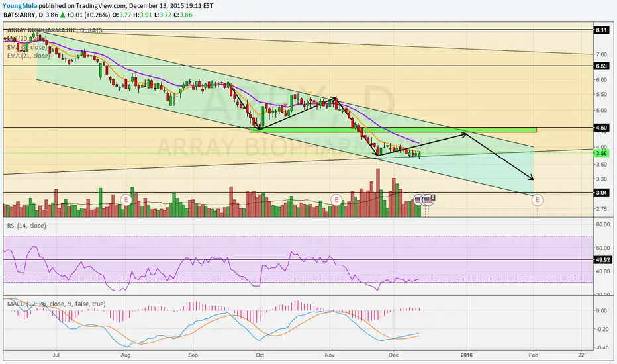Click the Aug label on the time axis
Viewport: 617px width, 364px height.
[x=126, y=355]
